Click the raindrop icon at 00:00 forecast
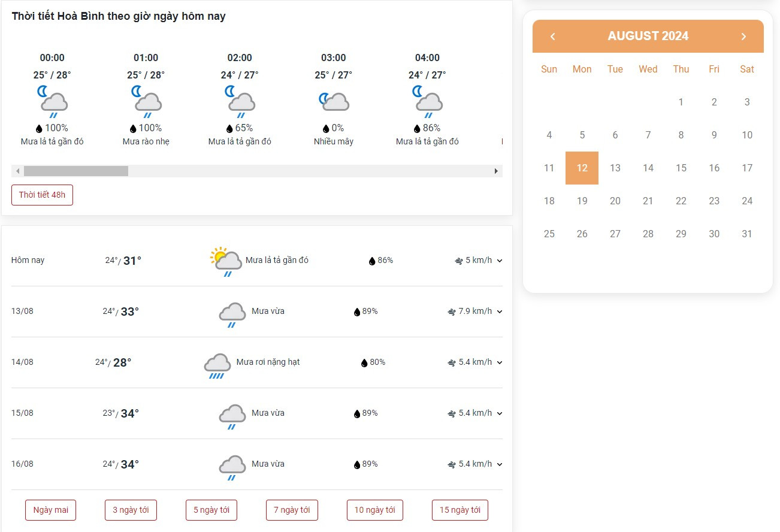780x532 pixels. tap(40, 128)
